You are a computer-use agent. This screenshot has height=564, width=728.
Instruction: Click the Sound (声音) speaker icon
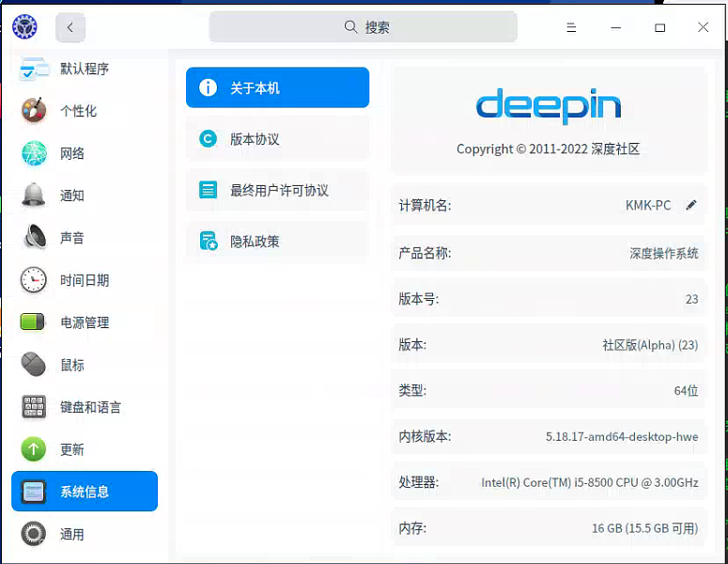click(x=34, y=238)
